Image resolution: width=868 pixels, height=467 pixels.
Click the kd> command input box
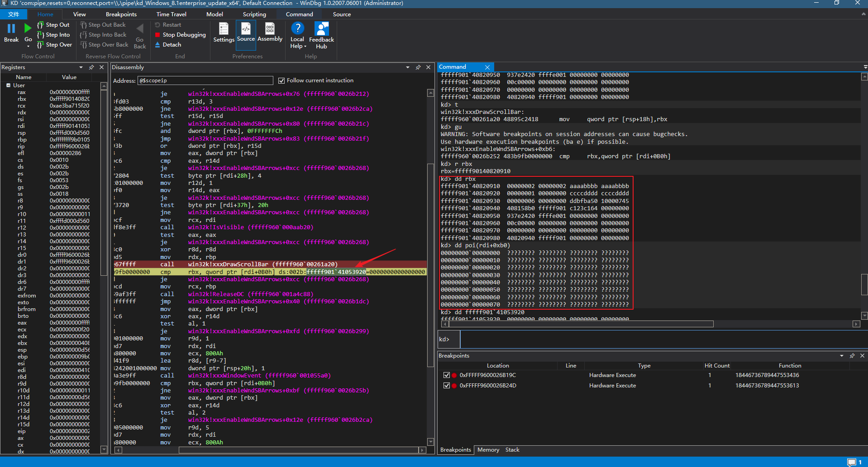pyautogui.click(x=663, y=340)
